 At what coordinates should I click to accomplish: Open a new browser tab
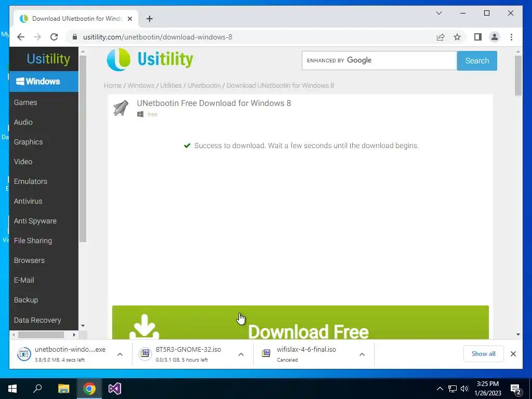pyautogui.click(x=149, y=19)
